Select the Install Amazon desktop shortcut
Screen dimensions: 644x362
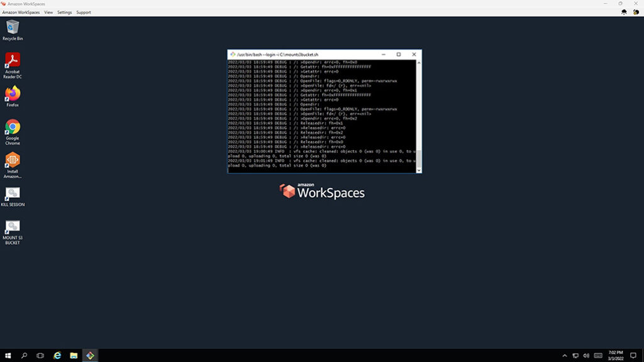[x=13, y=165]
